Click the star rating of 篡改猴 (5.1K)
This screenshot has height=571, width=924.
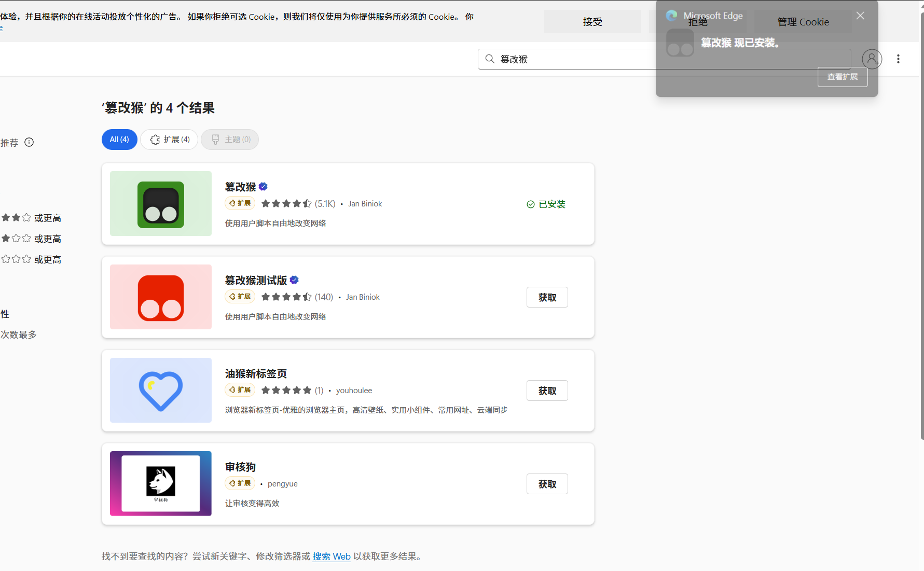[x=286, y=203]
